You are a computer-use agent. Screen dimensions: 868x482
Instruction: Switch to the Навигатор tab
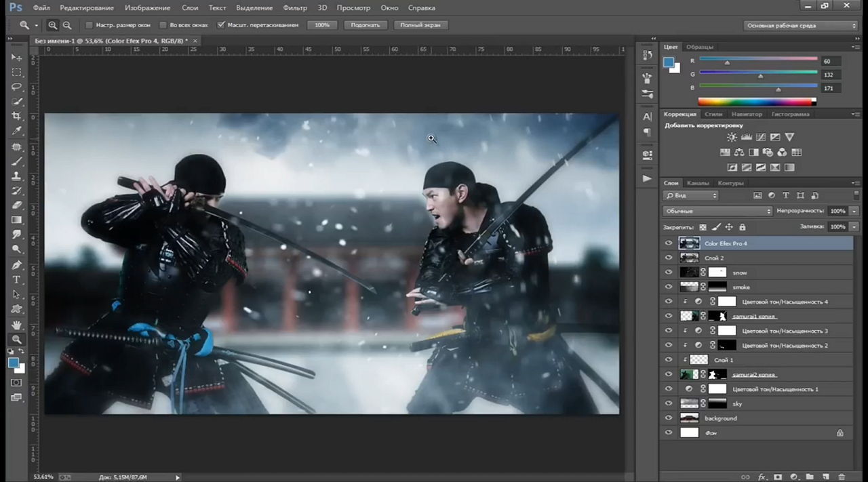click(x=746, y=114)
